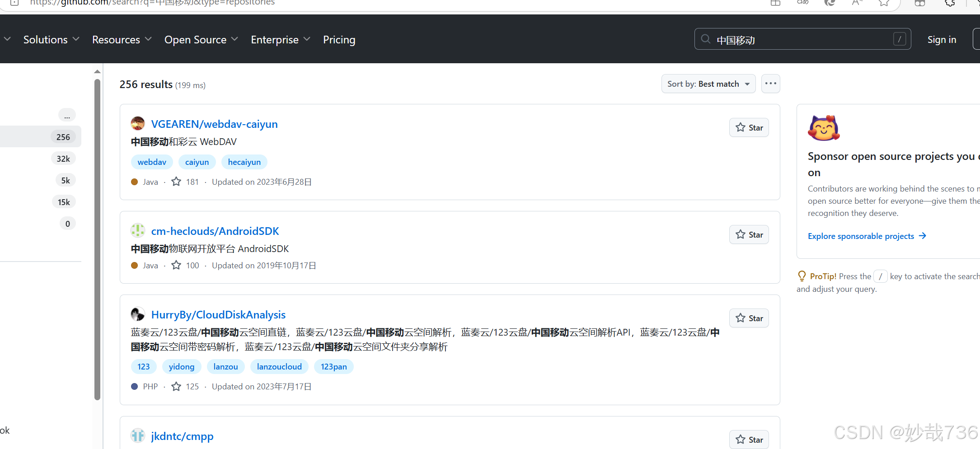Click the sidebar vertical scrollbar thumb

pos(97,239)
